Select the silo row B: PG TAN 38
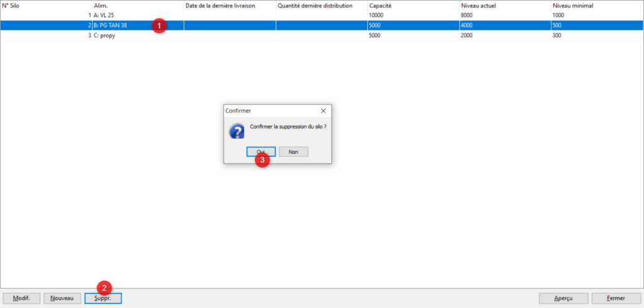644x308 pixels. pos(322,25)
